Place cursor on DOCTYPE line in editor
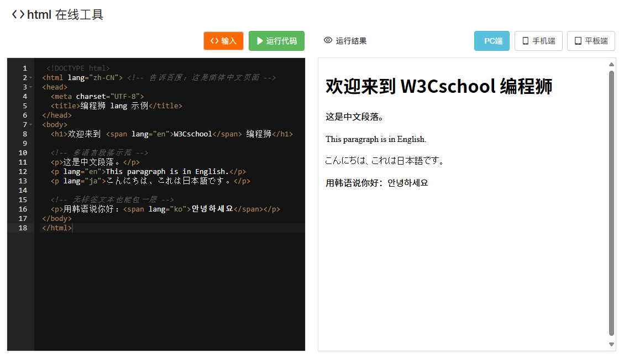Image resolution: width=624 pixels, height=364 pixels. (78, 68)
